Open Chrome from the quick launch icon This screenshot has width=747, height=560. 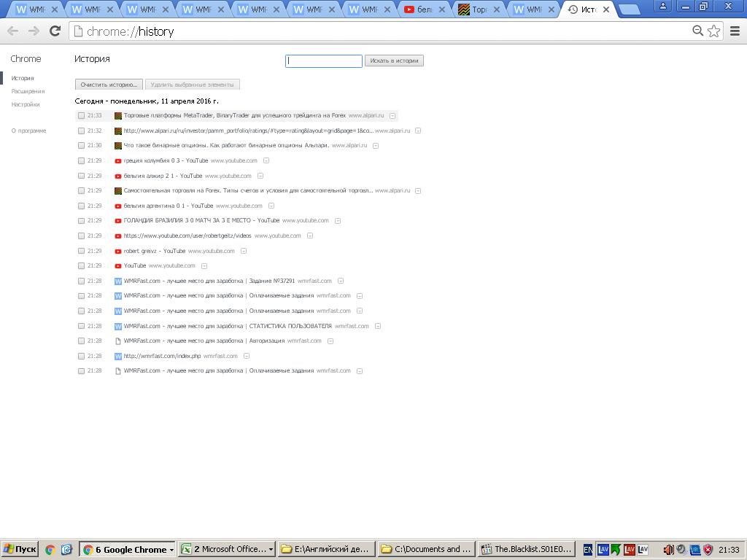50,550
